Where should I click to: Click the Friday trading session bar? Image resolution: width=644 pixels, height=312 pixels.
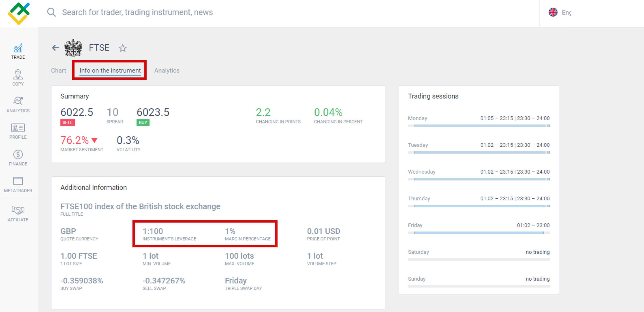479,233
